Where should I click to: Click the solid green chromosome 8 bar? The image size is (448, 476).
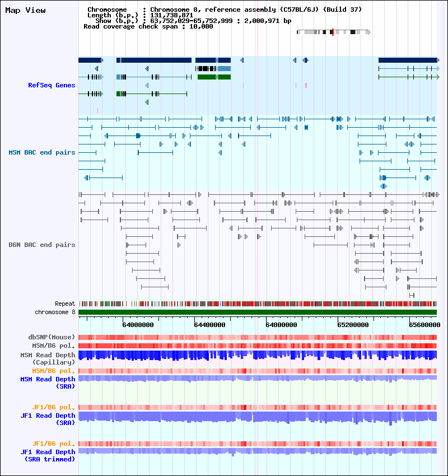[x=258, y=312]
